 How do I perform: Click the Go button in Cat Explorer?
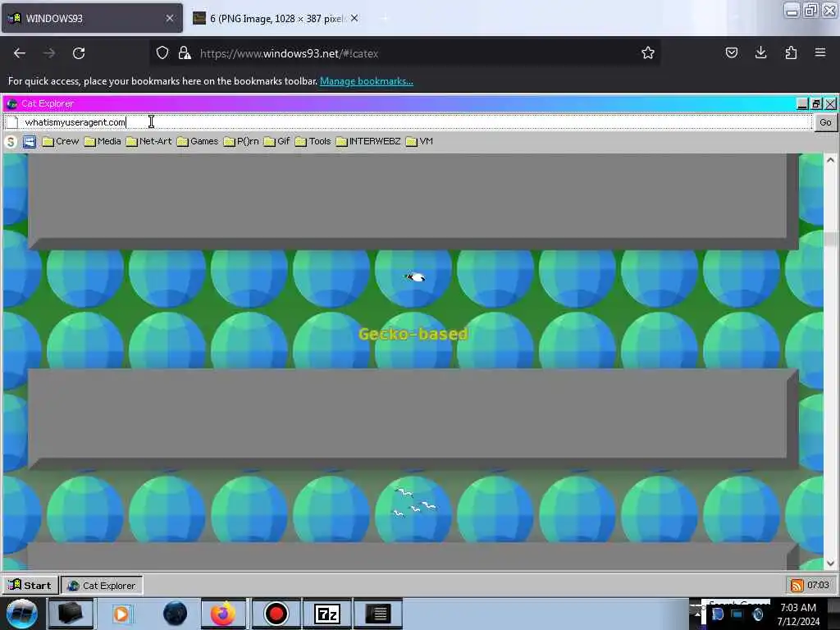point(825,122)
